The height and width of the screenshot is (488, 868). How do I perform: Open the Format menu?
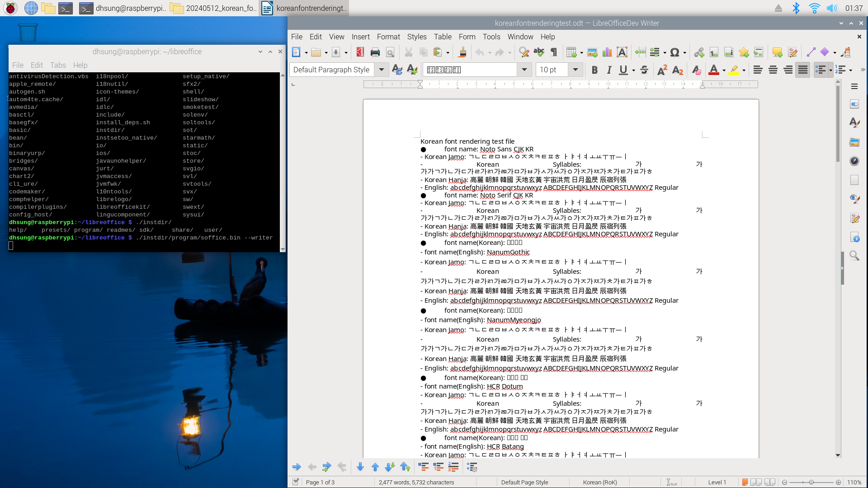[x=388, y=37]
